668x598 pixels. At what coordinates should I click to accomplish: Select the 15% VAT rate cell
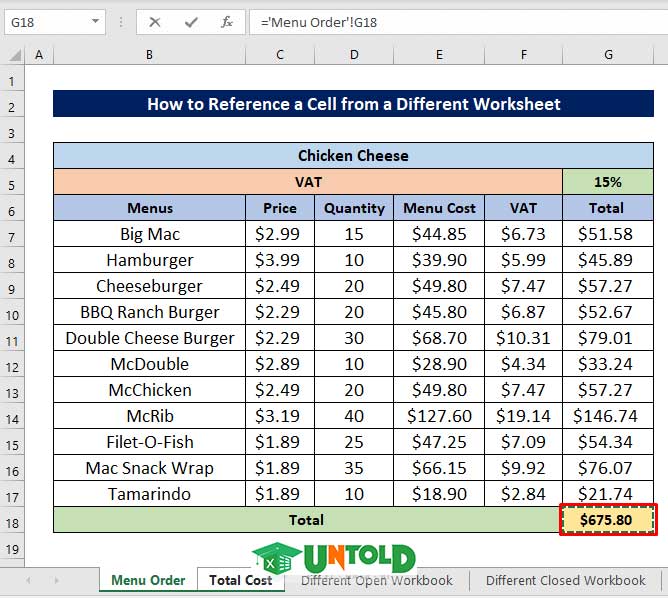point(608,182)
